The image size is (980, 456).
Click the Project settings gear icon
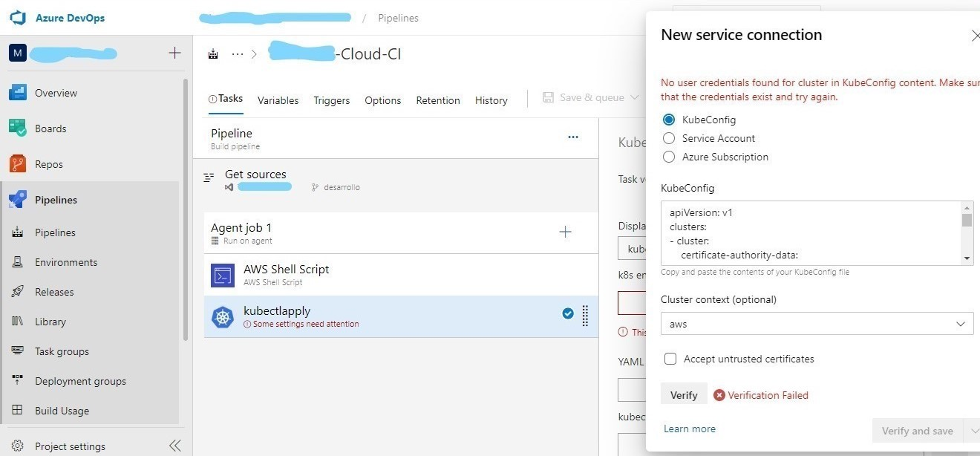18,446
